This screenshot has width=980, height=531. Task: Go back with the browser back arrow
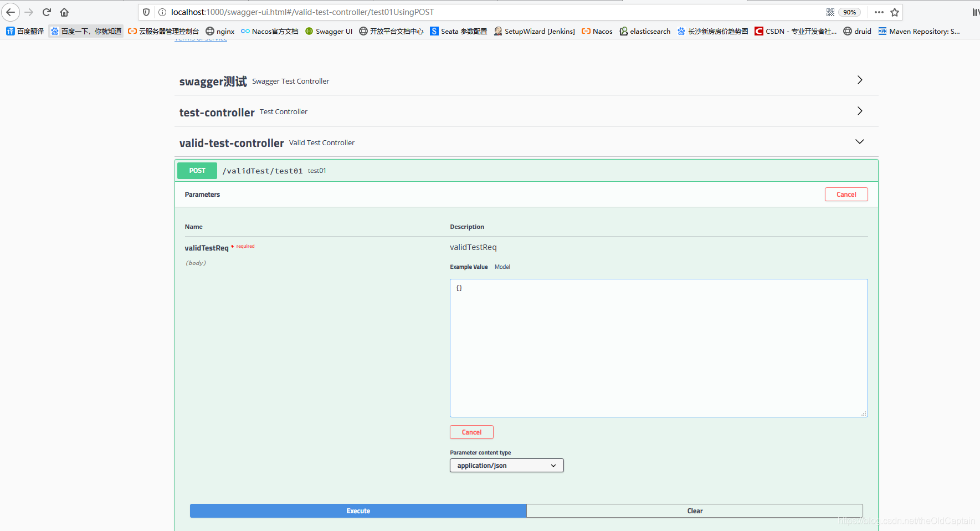(x=11, y=12)
